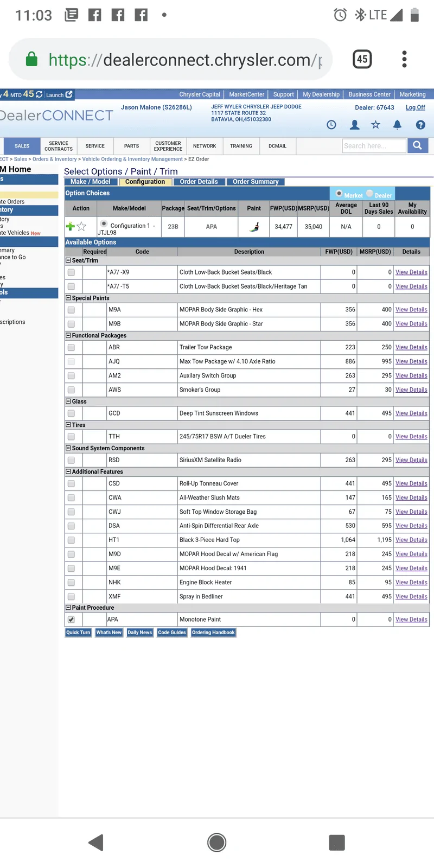Click the Daily News button

point(140,633)
